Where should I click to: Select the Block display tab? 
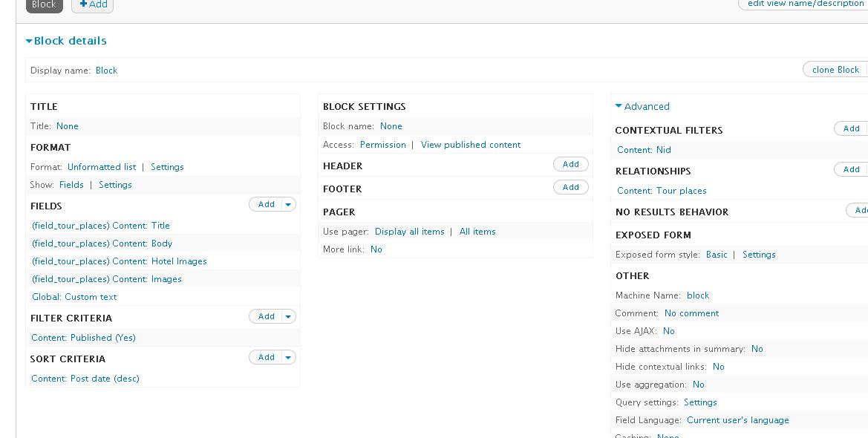click(x=44, y=4)
